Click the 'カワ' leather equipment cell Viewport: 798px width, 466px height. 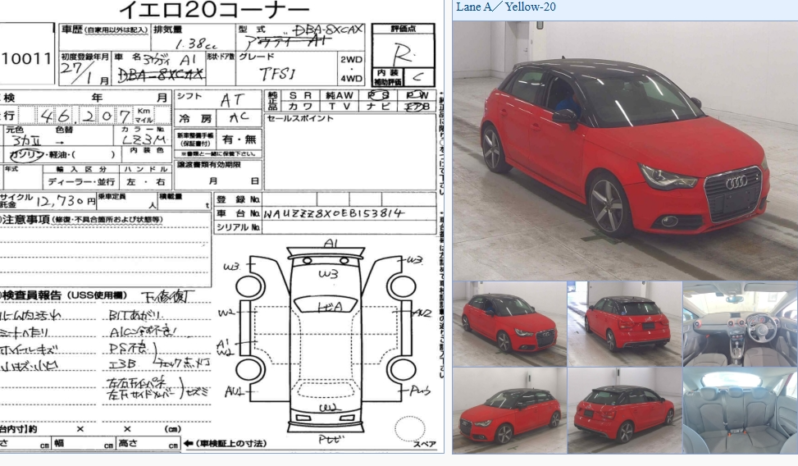coord(300,106)
